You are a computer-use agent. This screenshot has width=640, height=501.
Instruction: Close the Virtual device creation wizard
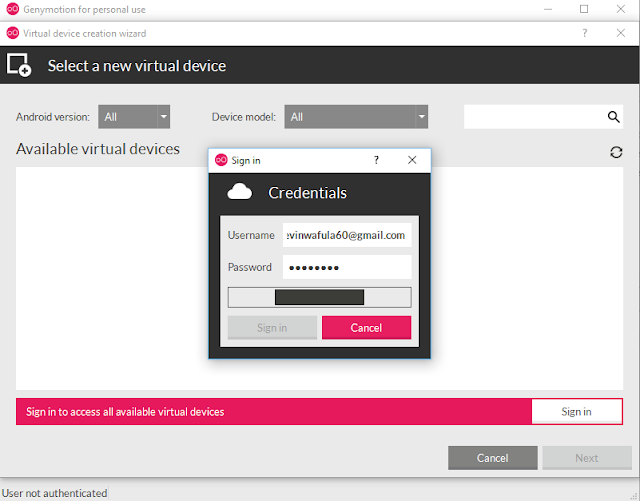[621, 33]
